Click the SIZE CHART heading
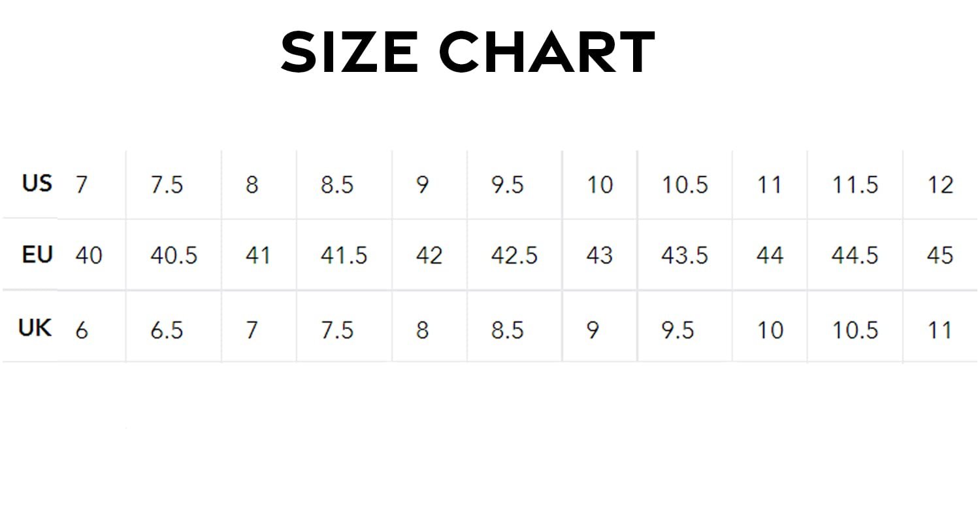Image resolution: width=980 pixels, height=523 pixels. [x=468, y=52]
